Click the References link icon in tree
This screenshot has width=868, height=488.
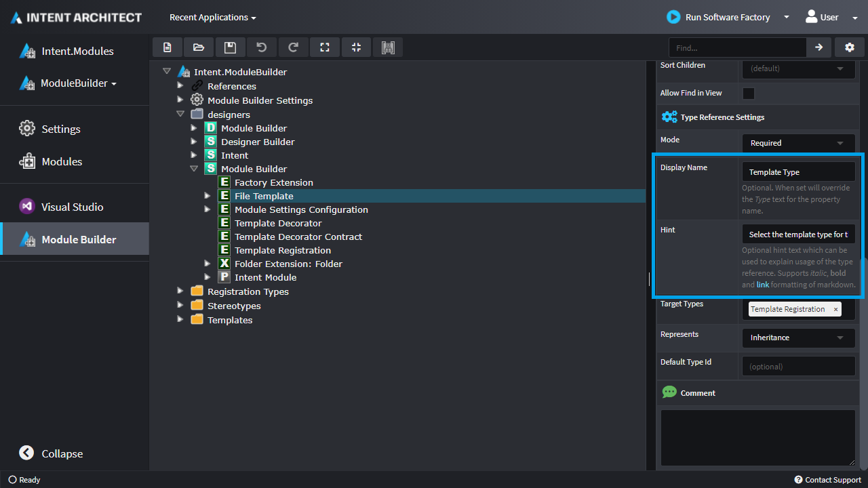coord(197,86)
